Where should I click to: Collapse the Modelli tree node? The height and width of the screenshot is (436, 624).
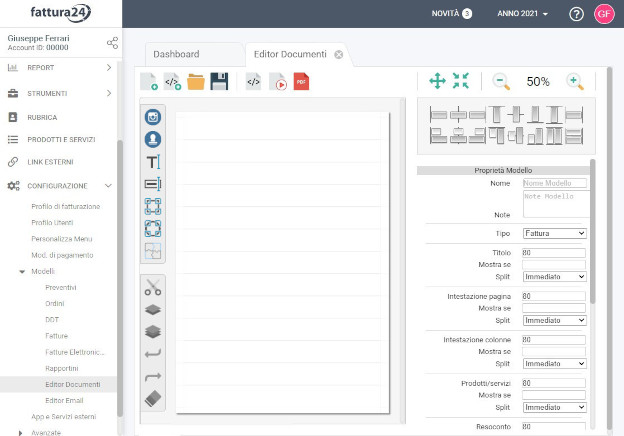pos(22,272)
